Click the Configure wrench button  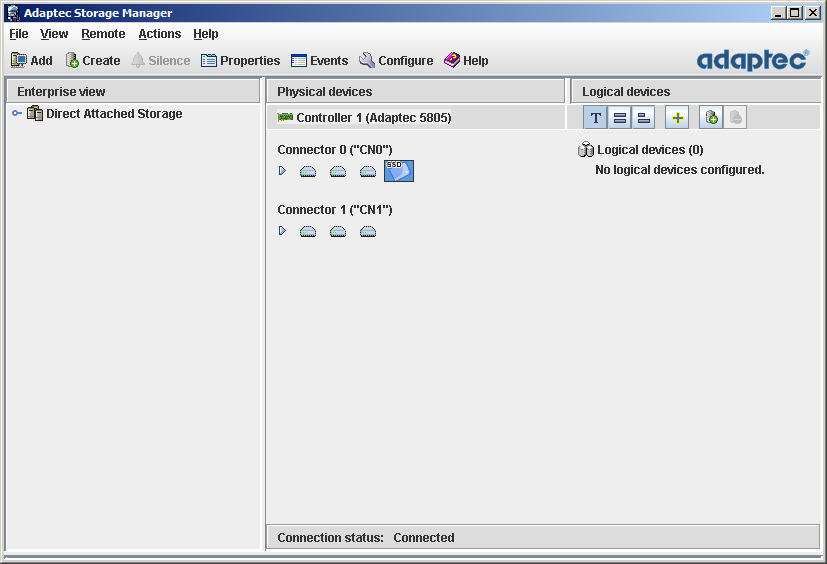coord(396,61)
